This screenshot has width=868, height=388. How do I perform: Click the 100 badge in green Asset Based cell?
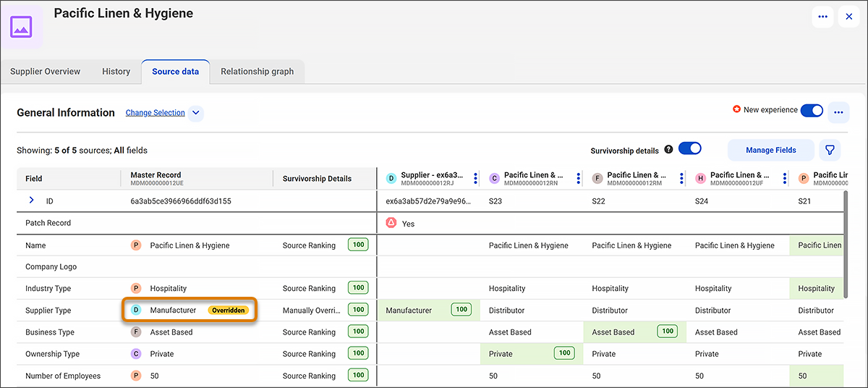coord(668,332)
